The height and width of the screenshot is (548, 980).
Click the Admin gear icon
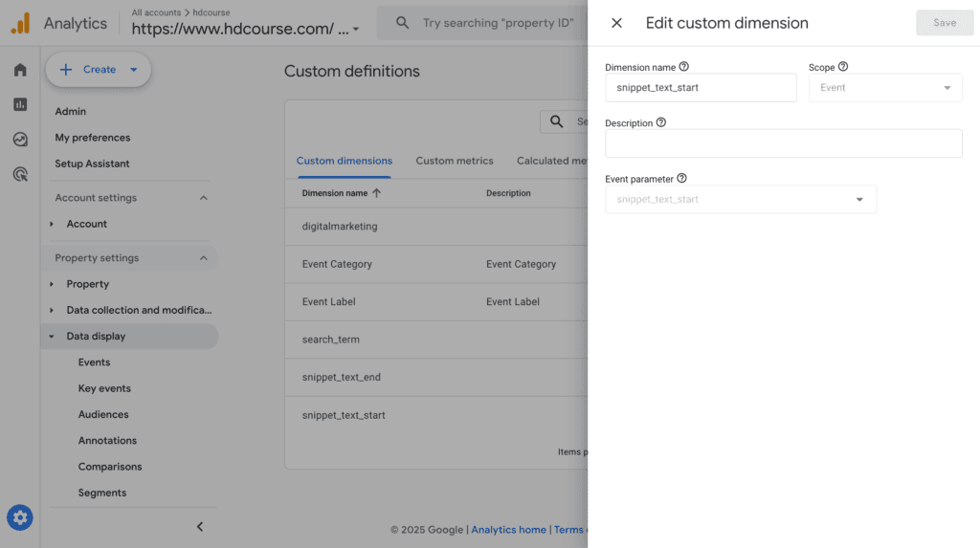(20, 518)
